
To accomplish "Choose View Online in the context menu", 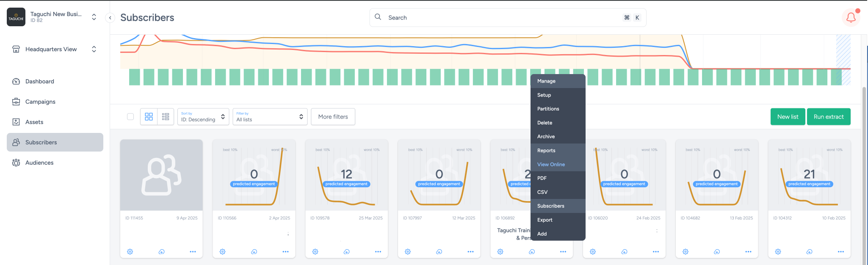I will (551, 164).
